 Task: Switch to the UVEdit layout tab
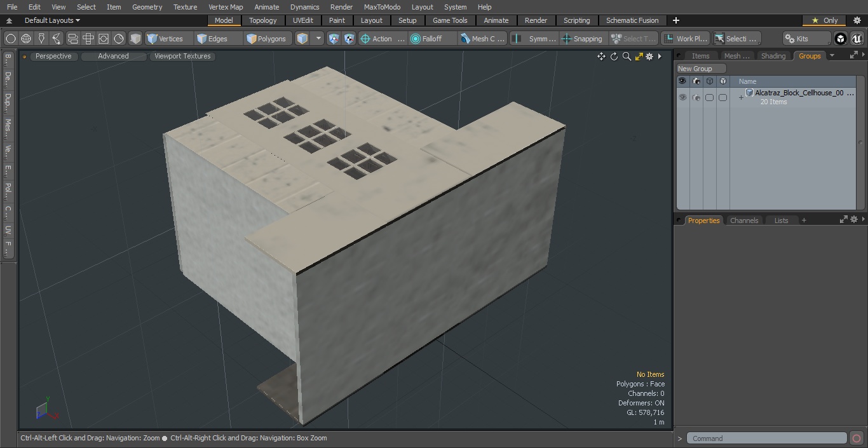(x=303, y=20)
